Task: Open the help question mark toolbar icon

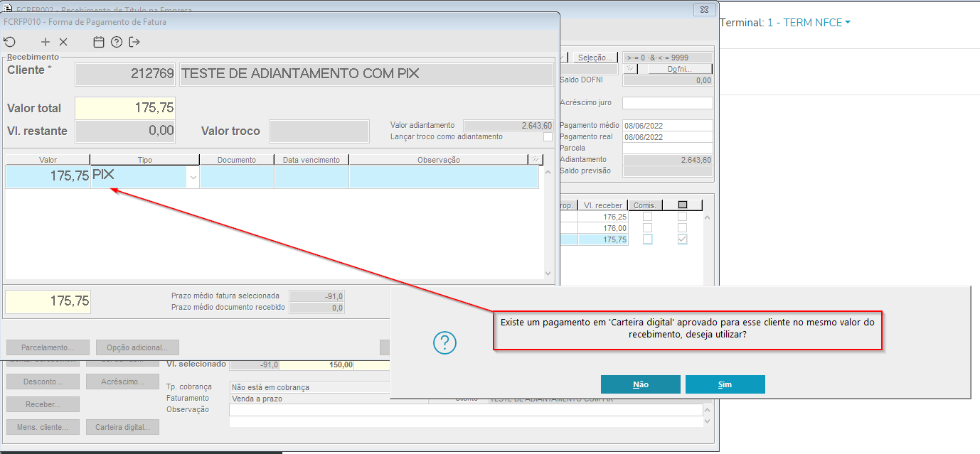Action: click(117, 43)
